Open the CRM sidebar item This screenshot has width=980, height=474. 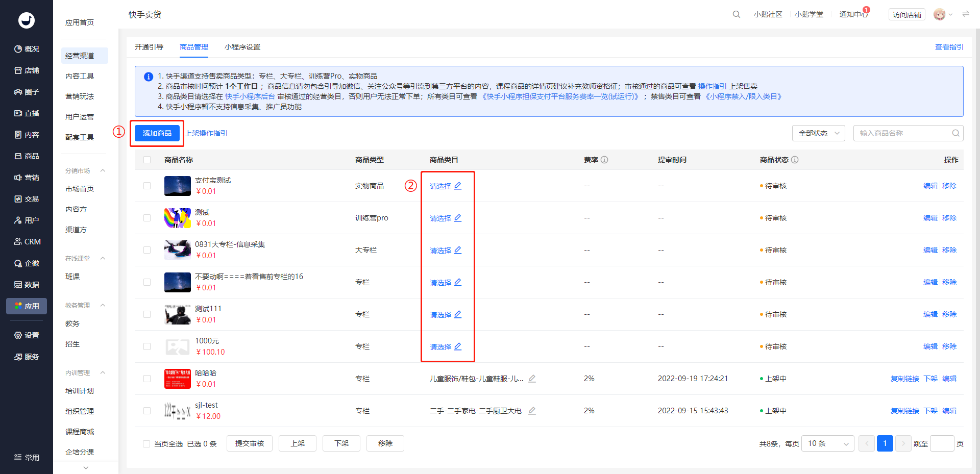pyautogui.click(x=27, y=242)
